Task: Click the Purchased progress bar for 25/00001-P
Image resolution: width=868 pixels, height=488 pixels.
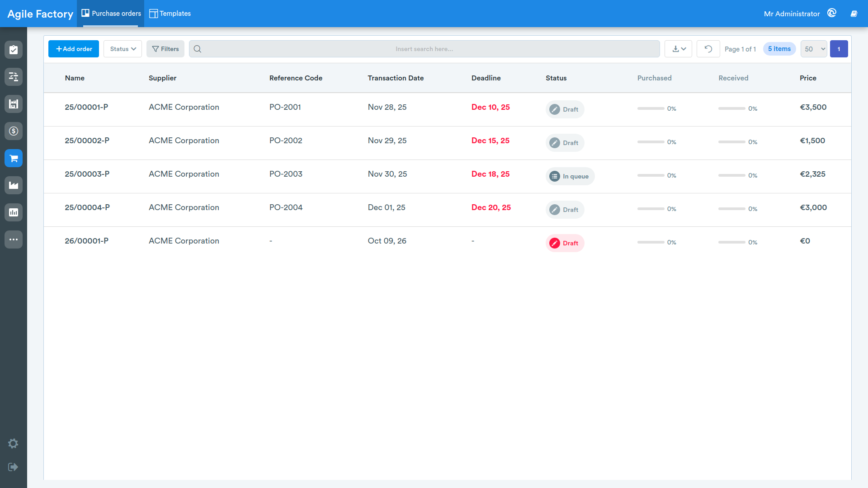Action: 651,108
